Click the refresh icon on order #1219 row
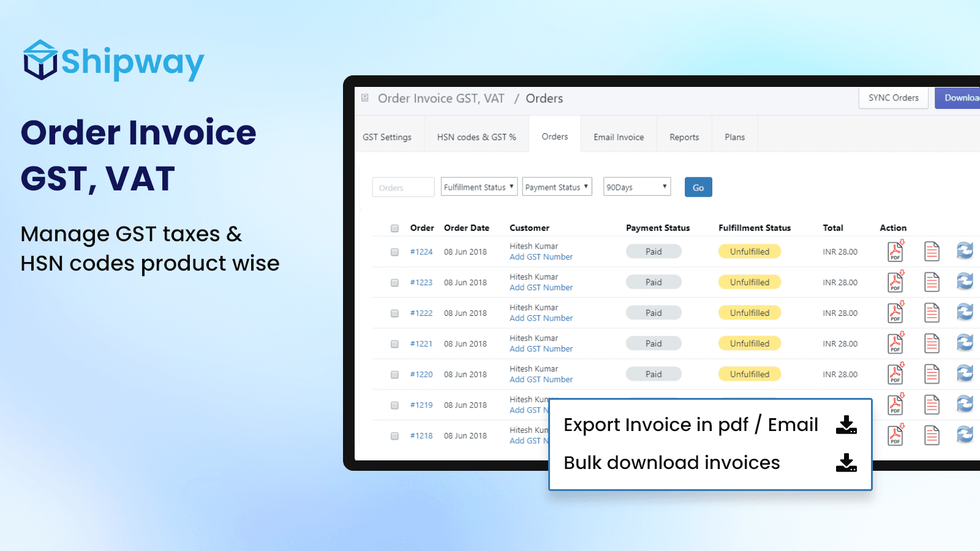This screenshot has width=980, height=551. click(965, 404)
